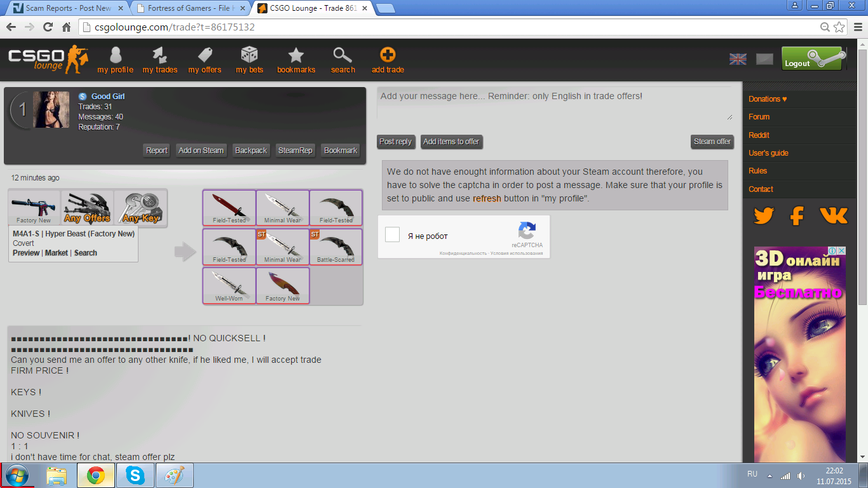Viewport: 868px width, 488px height.
Task: Select the English language flag
Action: pyautogui.click(x=738, y=59)
